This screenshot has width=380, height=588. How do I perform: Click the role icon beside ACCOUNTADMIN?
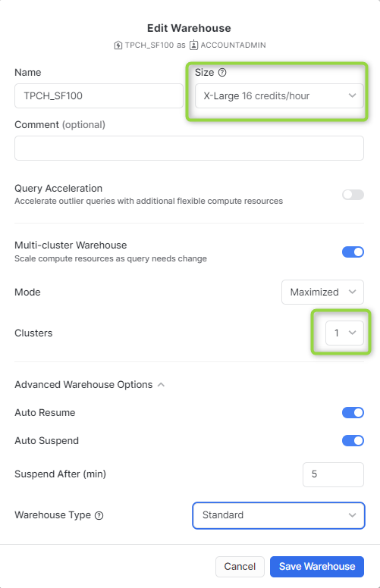(193, 45)
